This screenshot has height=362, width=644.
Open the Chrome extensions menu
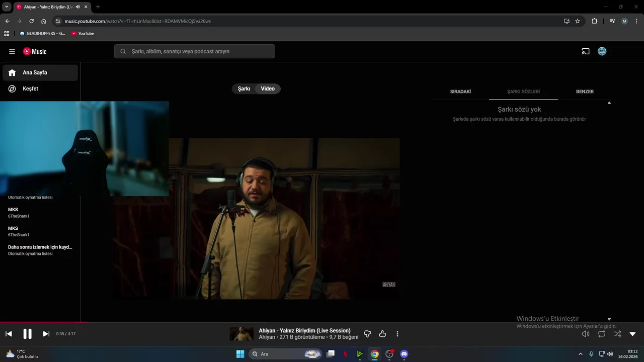click(x=594, y=21)
